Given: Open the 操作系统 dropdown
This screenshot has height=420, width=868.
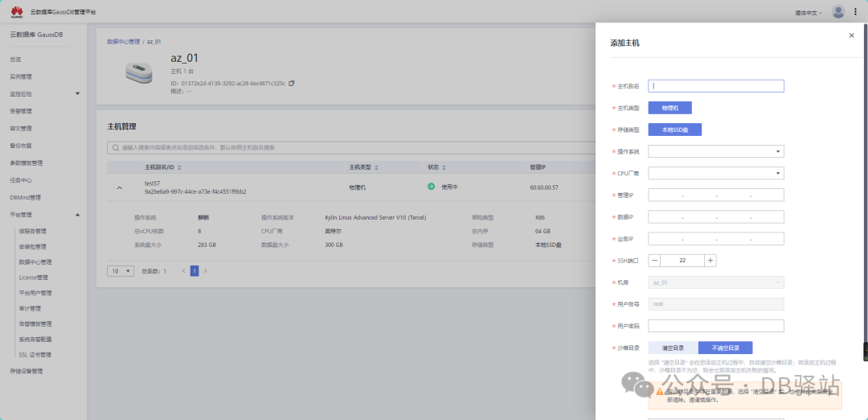Looking at the screenshot, I should (716, 151).
